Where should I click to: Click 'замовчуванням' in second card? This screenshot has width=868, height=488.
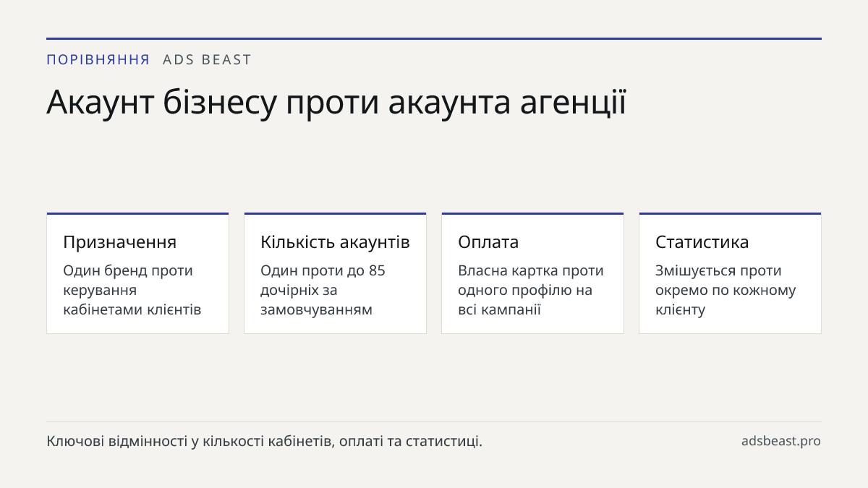point(316,310)
